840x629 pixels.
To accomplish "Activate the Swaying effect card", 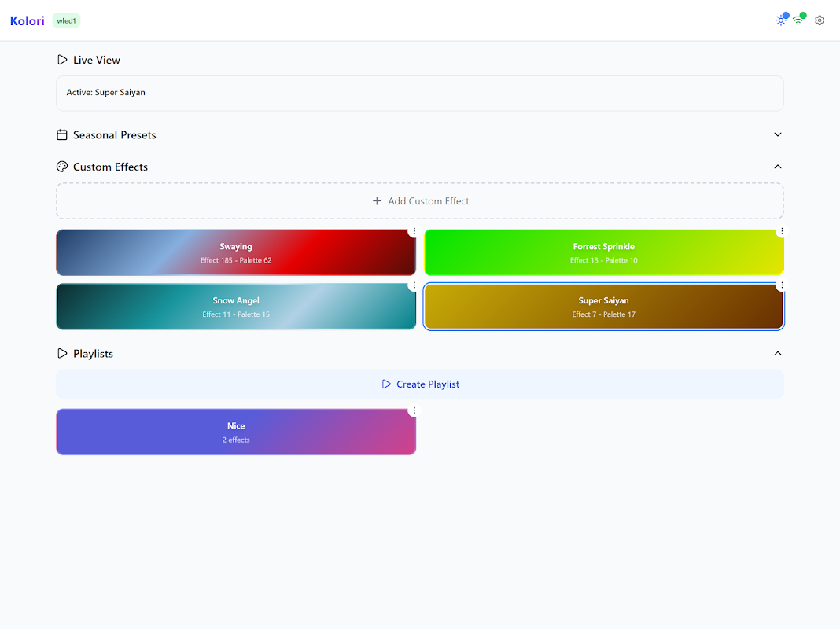I will pyautogui.click(x=236, y=252).
